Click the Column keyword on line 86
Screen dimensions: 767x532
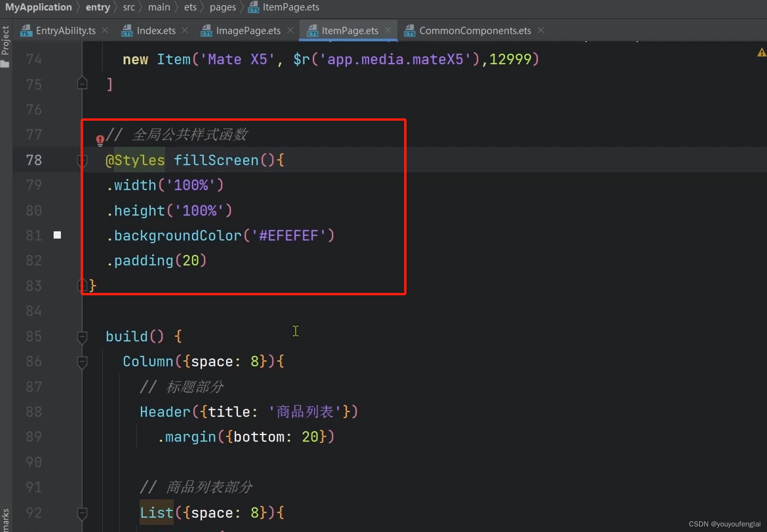click(148, 361)
